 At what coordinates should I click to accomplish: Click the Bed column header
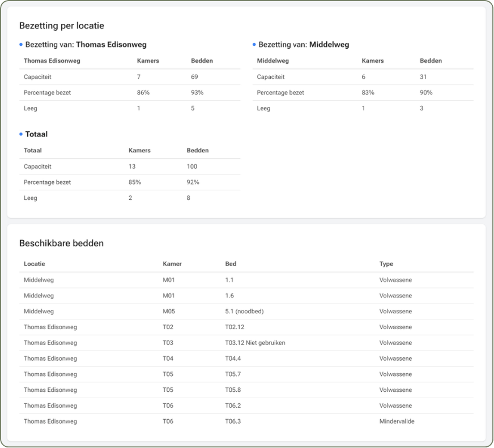231,264
